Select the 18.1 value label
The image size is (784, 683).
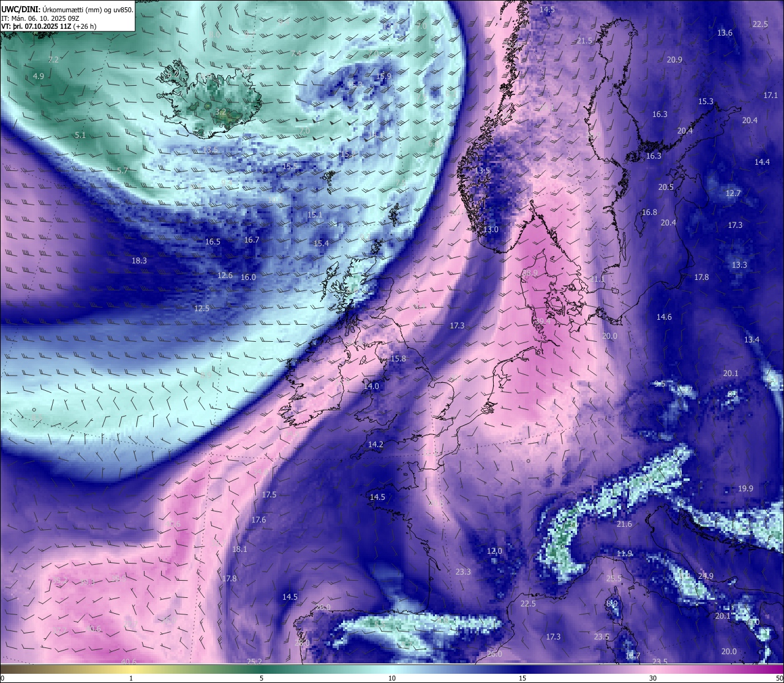pyautogui.click(x=239, y=549)
